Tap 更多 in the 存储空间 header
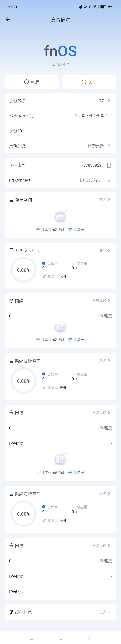The image size is (121, 644). tap(104, 200)
